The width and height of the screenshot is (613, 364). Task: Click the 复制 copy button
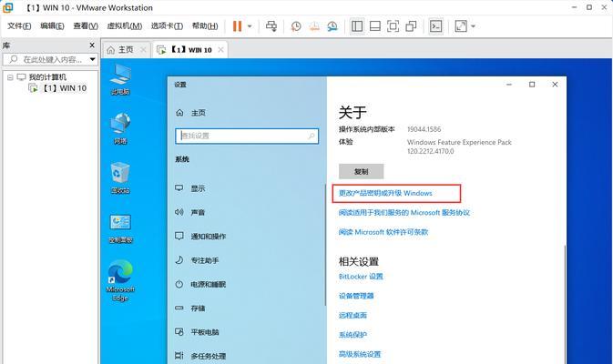click(x=362, y=171)
